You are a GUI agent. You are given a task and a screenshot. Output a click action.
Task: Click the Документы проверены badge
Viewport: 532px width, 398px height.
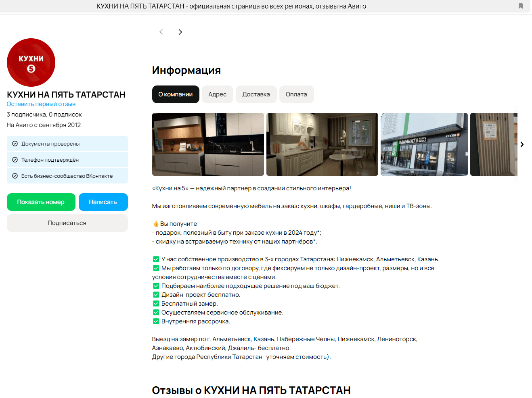pyautogui.click(x=67, y=144)
